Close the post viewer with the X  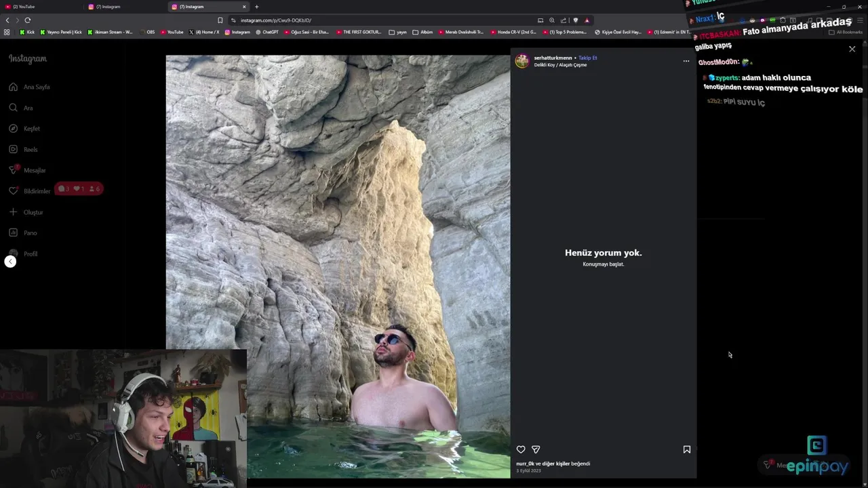coord(852,49)
